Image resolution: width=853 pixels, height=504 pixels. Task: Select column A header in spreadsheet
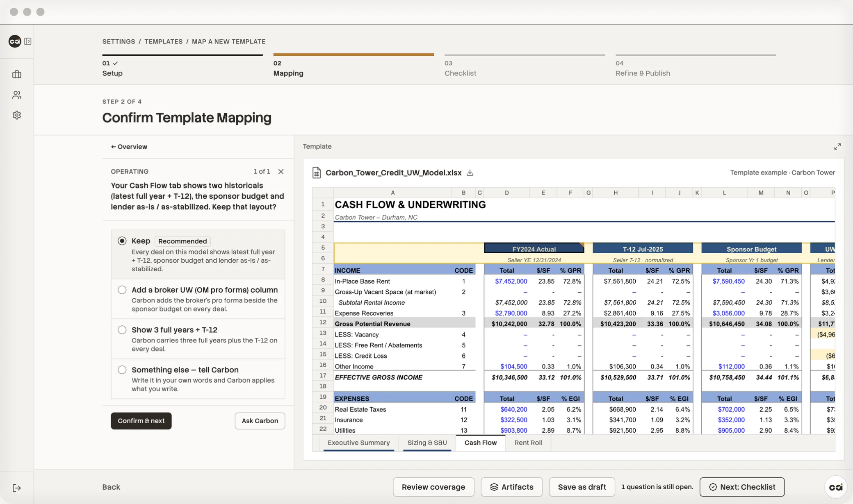click(x=392, y=193)
